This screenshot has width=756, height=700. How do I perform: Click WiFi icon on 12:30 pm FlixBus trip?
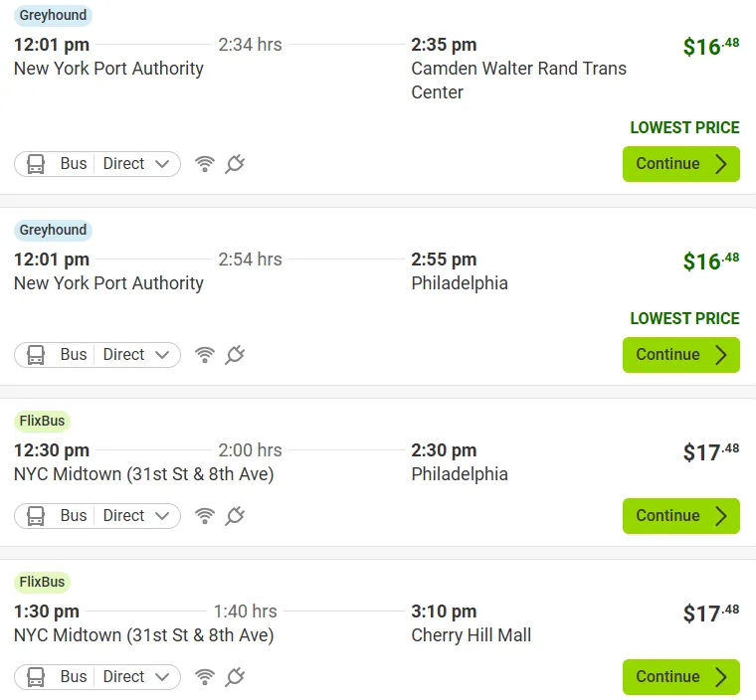pos(205,516)
